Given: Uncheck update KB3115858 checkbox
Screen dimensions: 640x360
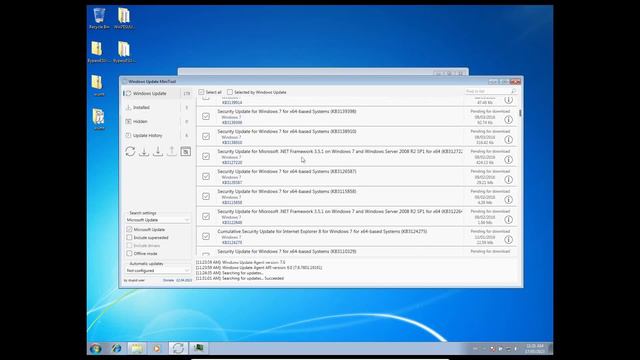Looking at the screenshot, I should click(x=206, y=196).
